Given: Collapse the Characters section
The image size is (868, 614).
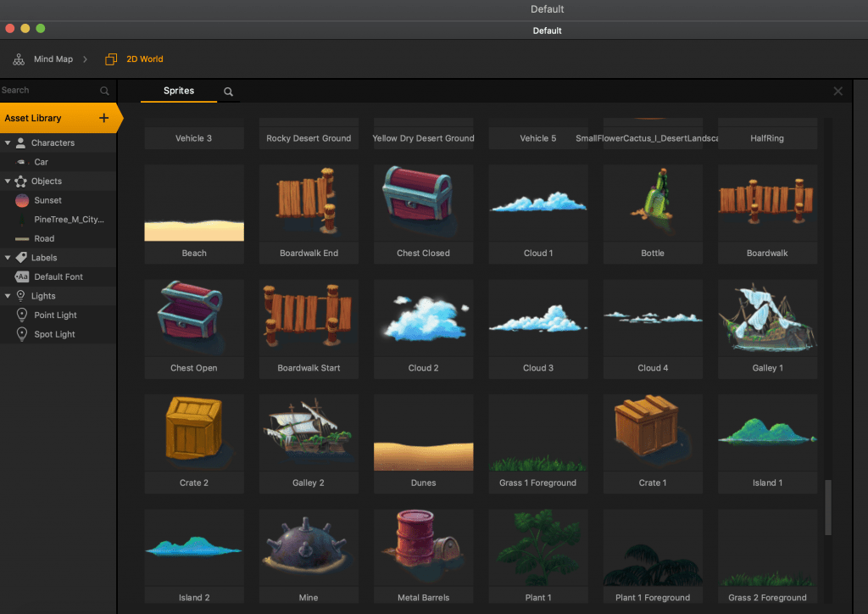Looking at the screenshot, I should (8, 142).
